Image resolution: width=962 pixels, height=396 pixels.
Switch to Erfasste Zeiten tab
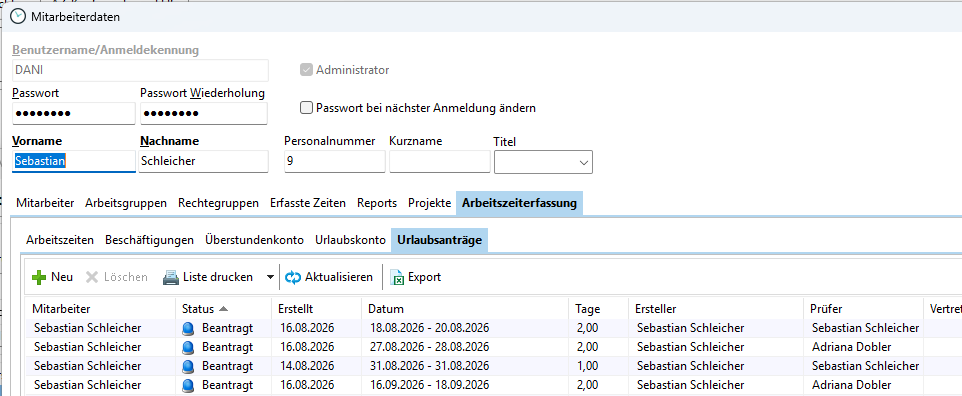(x=308, y=203)
